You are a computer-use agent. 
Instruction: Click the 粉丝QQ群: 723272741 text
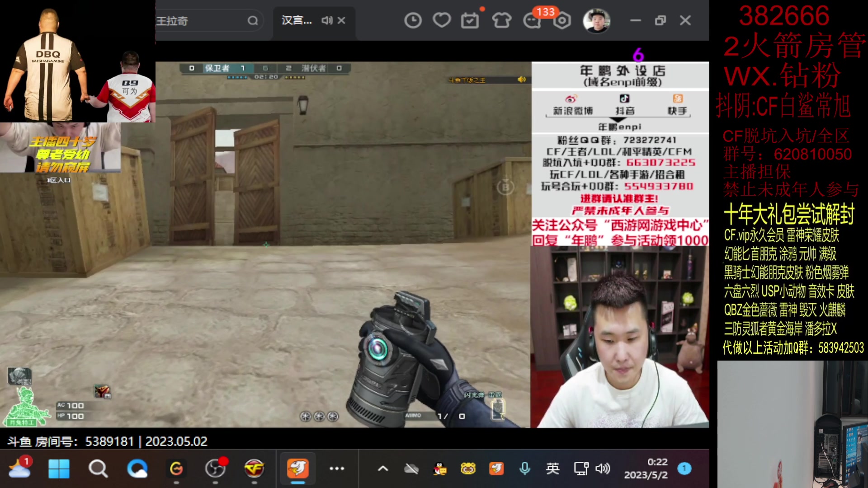617,140
